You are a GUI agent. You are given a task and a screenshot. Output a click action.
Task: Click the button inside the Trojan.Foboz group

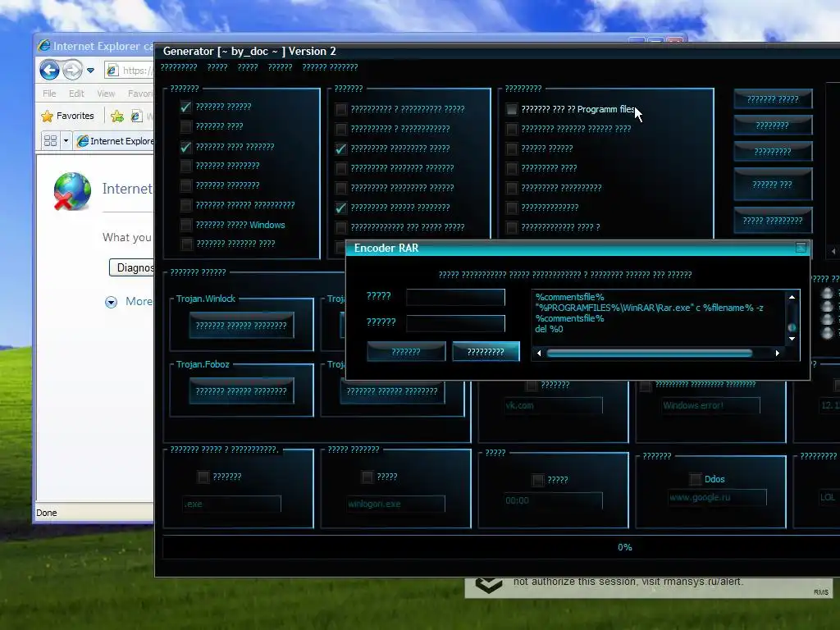(x=241, y=391)
